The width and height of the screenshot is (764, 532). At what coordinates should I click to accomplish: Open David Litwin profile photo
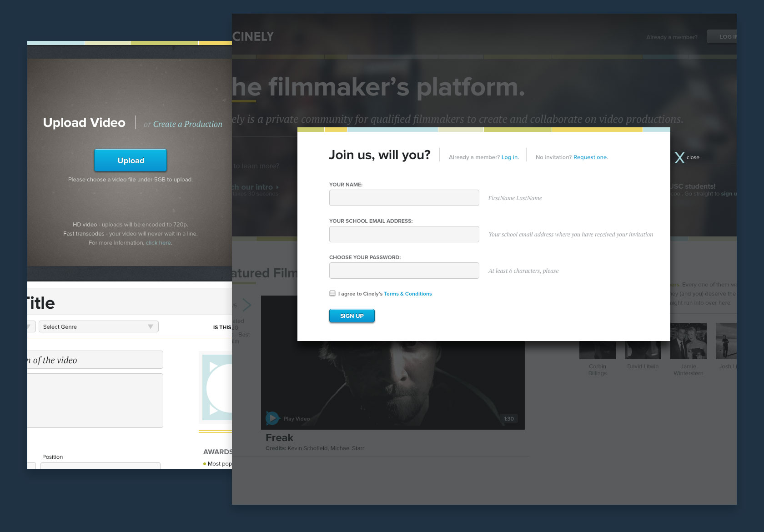click(643, 350)
